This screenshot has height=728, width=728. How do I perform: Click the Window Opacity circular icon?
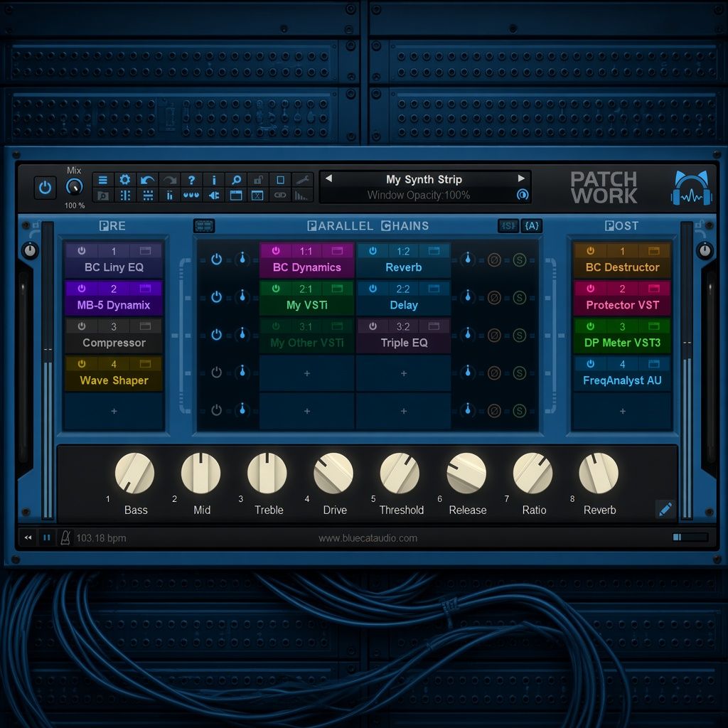click(x=523, y=195)
